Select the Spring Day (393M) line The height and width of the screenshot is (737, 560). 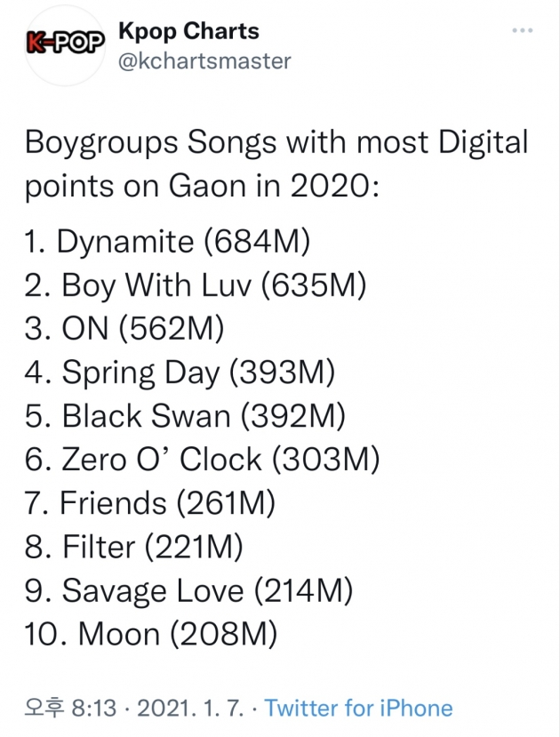pos(179,373)
